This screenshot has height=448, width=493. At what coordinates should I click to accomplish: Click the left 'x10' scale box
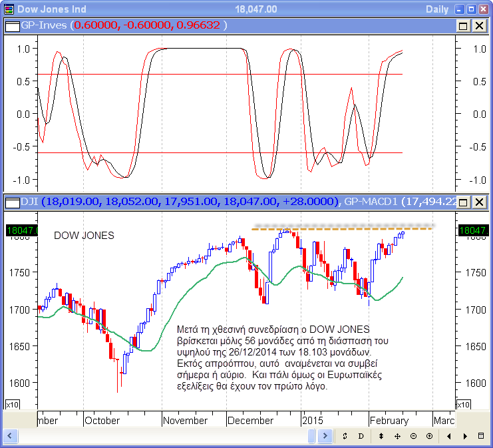click(x=13, y=404)
